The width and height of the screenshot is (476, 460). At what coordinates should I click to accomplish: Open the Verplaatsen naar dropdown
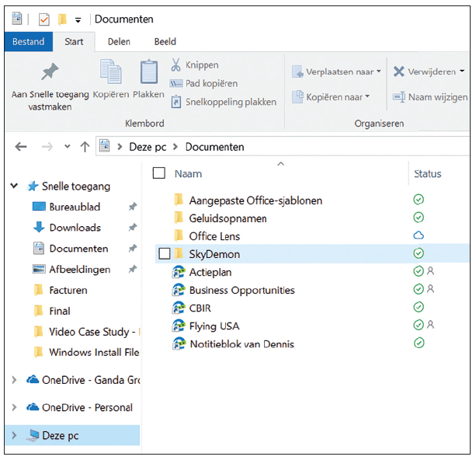(x=379, y=71)
